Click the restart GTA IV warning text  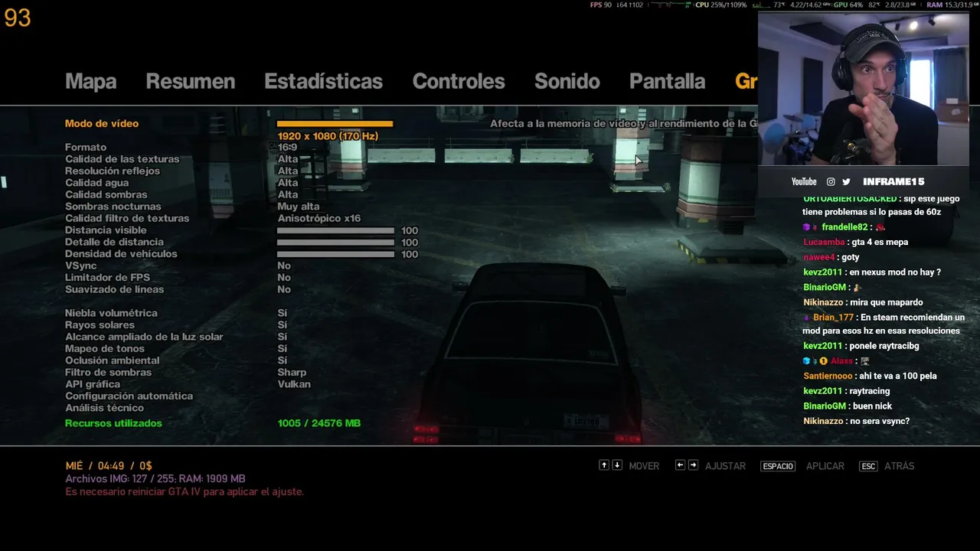185,491
